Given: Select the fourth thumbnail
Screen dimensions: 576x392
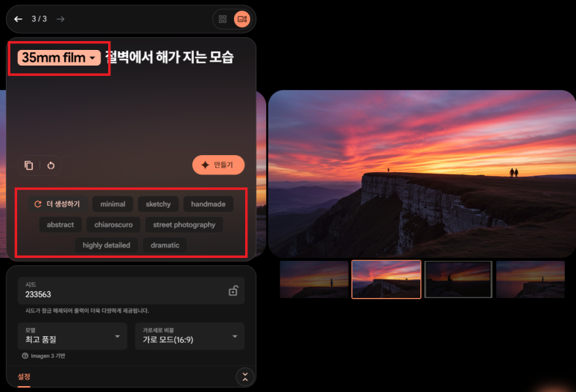Looking at the screenshot, I should pyautogui.click(x=530, y=279).
